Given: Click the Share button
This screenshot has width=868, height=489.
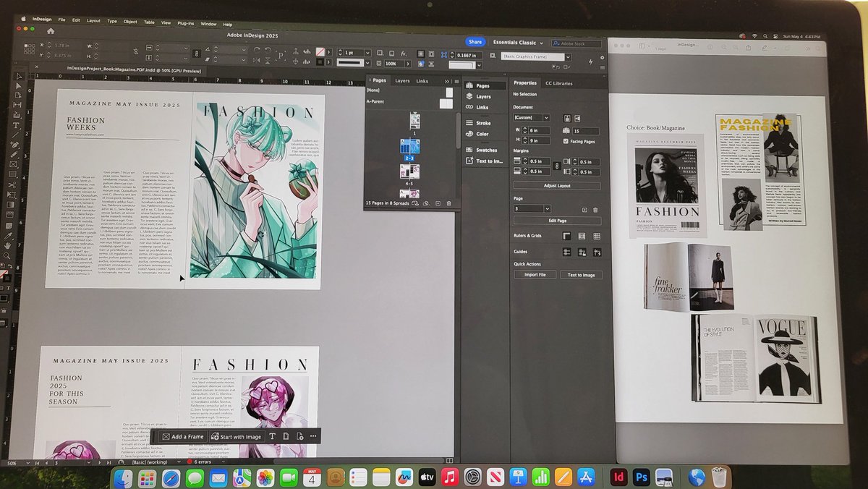Looking at the screenshot, I should [x=475, y=42].
